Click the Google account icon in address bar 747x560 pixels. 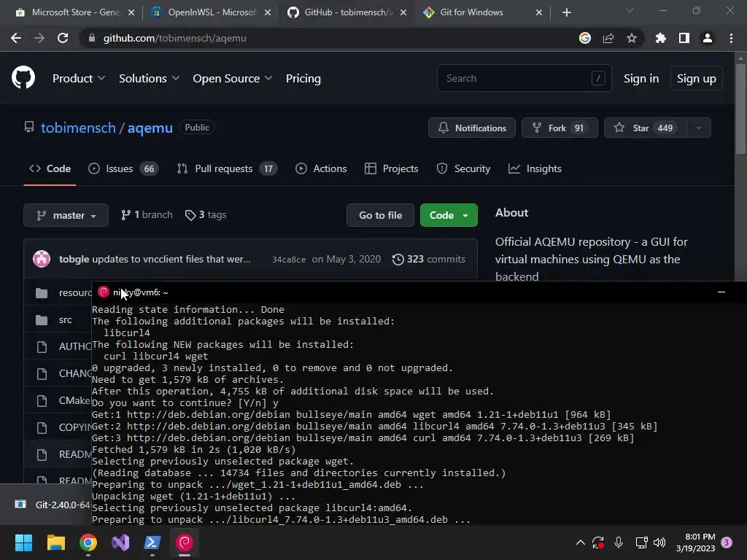tap(585, 38)
